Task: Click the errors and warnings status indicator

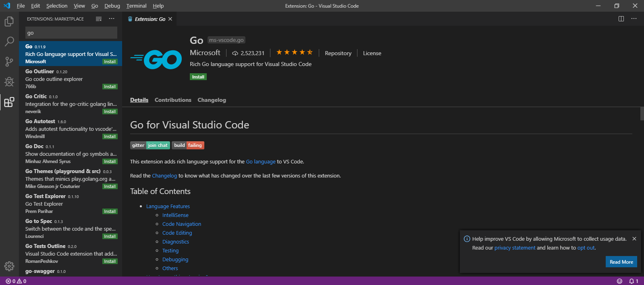Action: pyautogui.click(x=16, y=281)
